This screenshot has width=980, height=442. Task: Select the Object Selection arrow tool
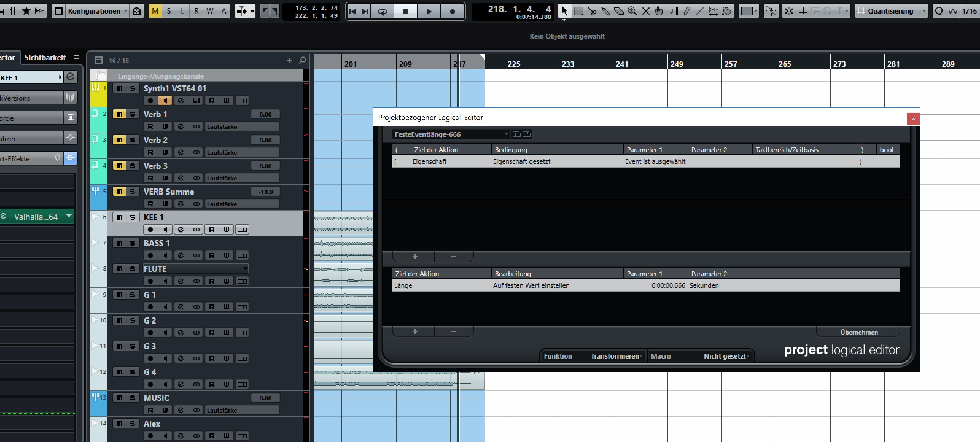(x=564, y=11)
